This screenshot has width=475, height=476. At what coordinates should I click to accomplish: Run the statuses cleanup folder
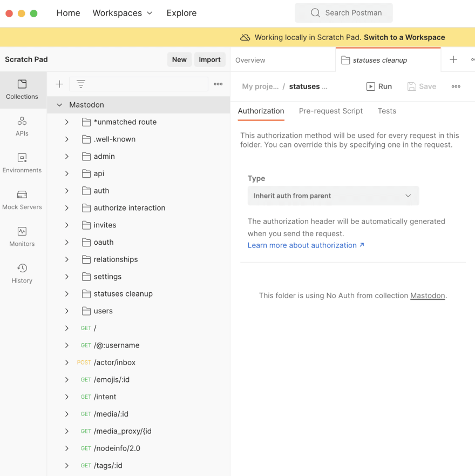pyautogui.click(x=379, y=86)
